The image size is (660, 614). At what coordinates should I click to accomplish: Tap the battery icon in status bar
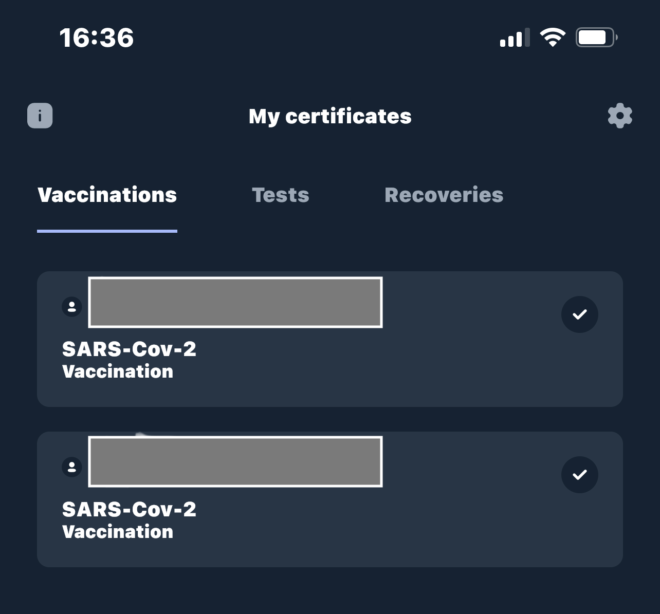(x=597, y=38)
